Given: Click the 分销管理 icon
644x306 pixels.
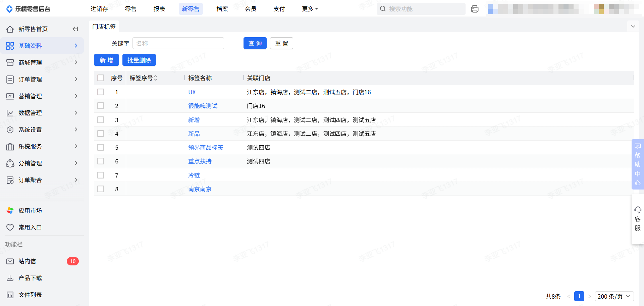Looking at the screenshot, I should click(x=10, y=163).
